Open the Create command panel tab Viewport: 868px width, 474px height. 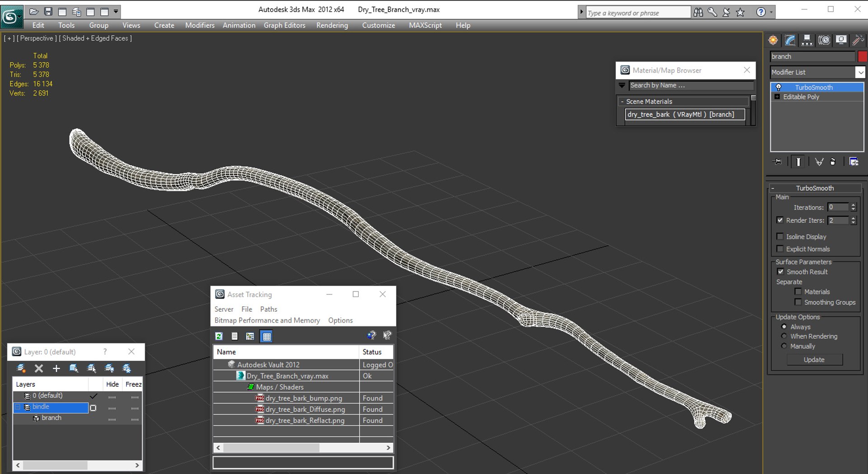tap(773, 40)
